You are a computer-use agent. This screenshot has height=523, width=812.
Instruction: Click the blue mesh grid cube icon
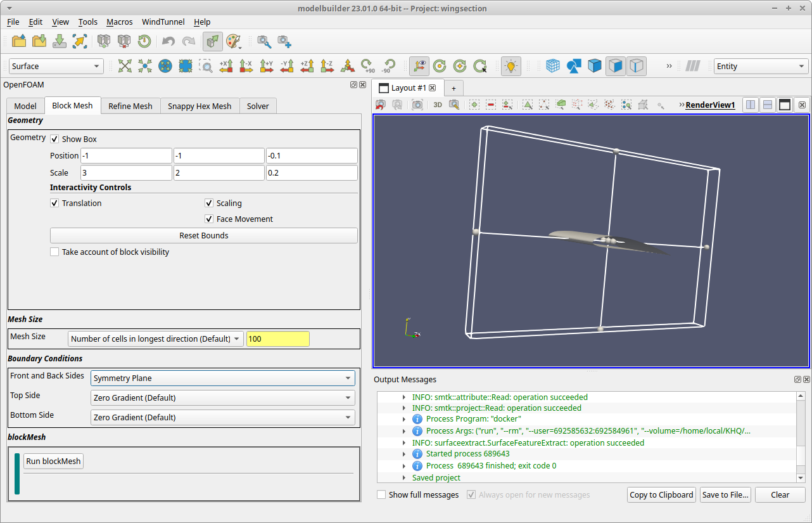coord(553,66)
